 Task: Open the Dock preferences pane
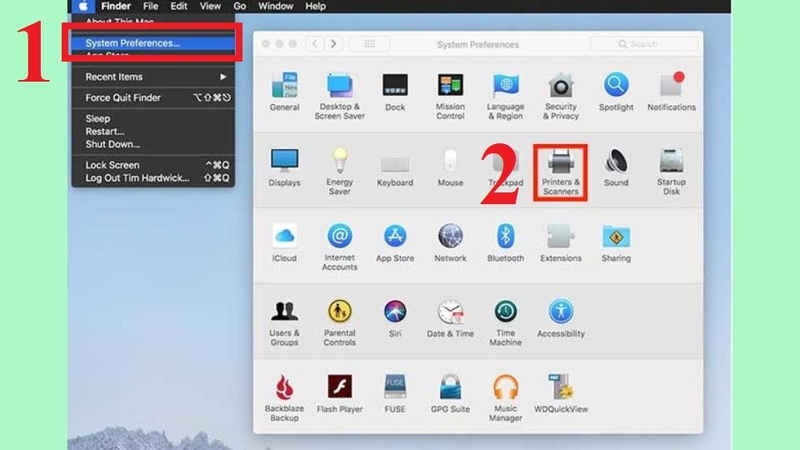[x=395, y=92]
